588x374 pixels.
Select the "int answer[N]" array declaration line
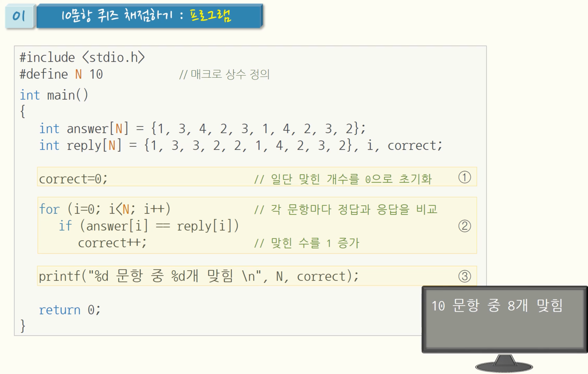tap(202, 129)
